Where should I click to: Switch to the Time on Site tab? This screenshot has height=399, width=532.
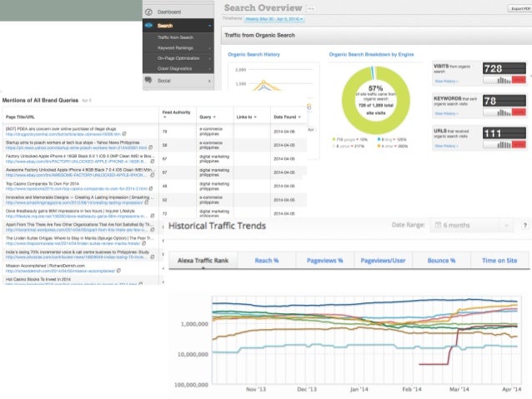[499, 261]
